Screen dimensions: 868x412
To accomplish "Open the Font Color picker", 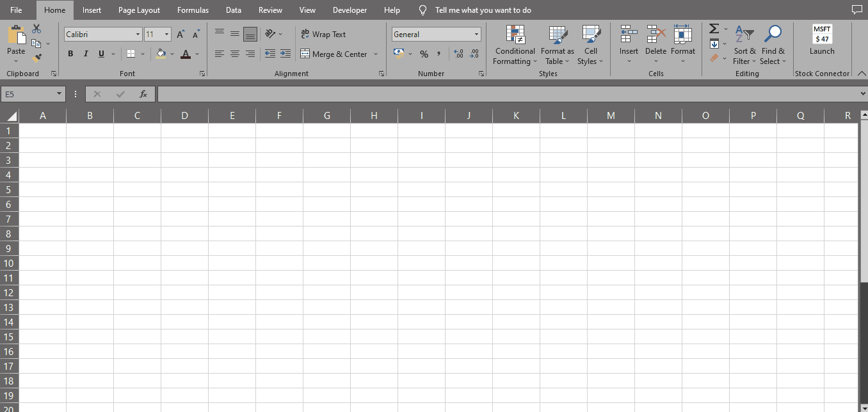I will (197, 54).
